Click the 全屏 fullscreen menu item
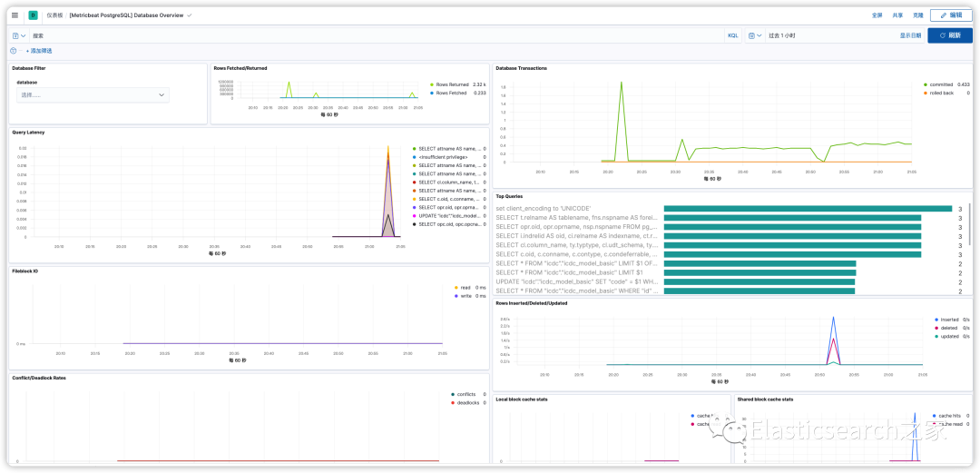The width and height of the screenshot is (980, 473). (877, 15)
